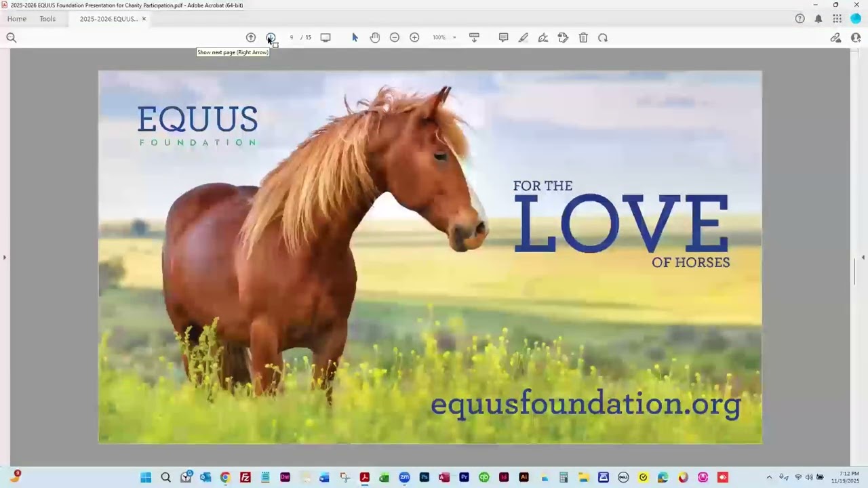
Task: Choose the arrow selection tool
Action: click(355, 37)
